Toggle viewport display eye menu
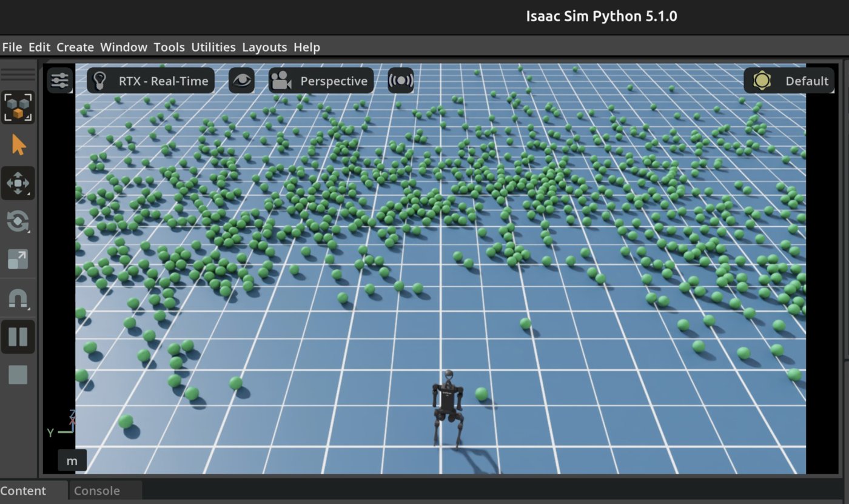The image size is (849, 504). pyautogui.click(x=241, y=81)
